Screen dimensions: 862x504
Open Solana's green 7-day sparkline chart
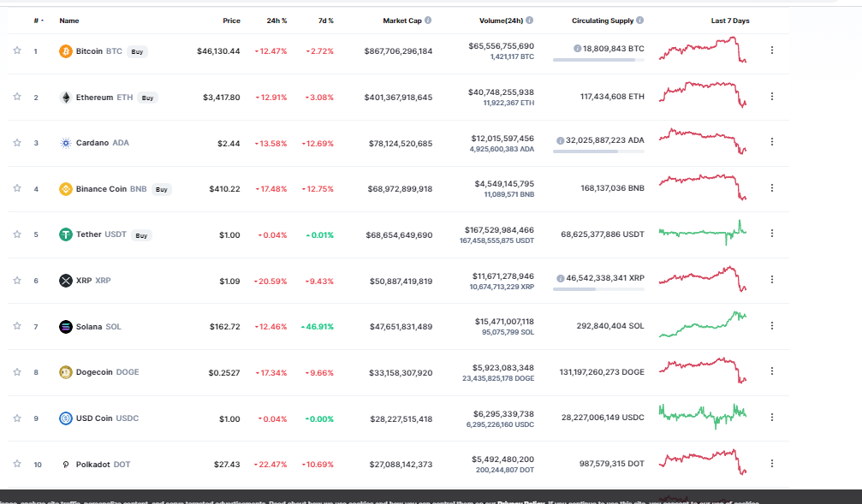703,324
